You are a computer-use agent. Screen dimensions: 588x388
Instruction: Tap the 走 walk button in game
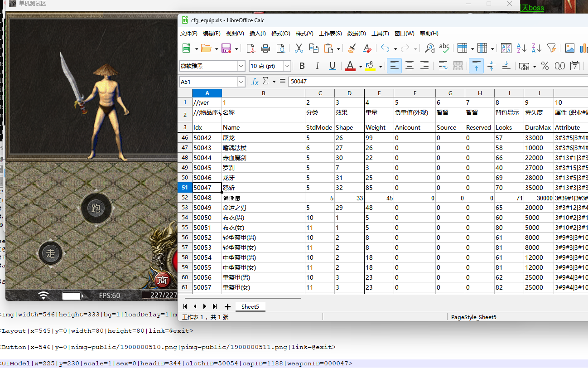coord(50,253)
